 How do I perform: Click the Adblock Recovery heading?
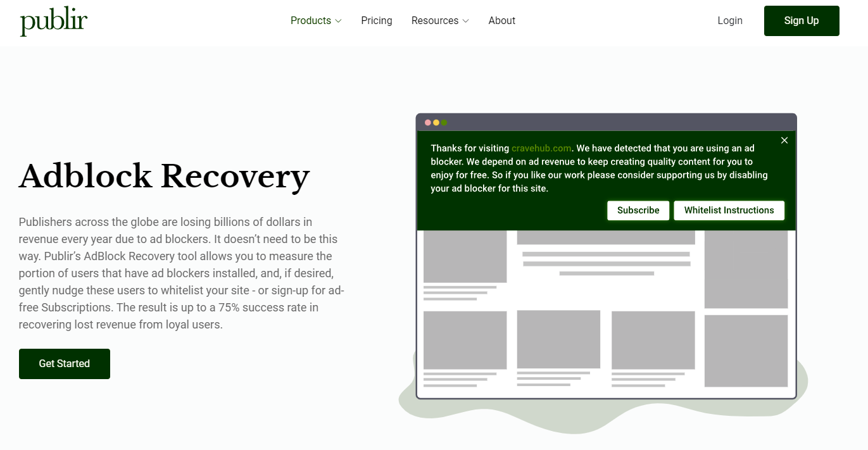(x=165, y=177)
